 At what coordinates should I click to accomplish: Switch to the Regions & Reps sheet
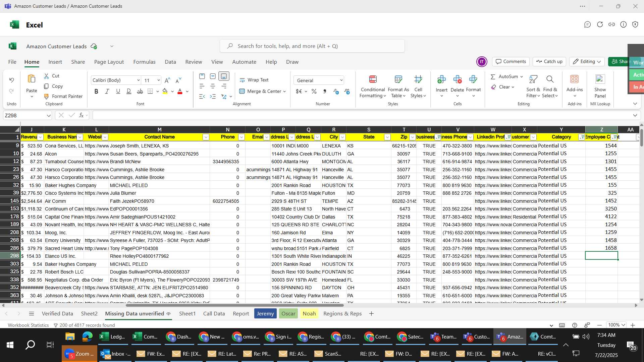click(x=342, y=314)
